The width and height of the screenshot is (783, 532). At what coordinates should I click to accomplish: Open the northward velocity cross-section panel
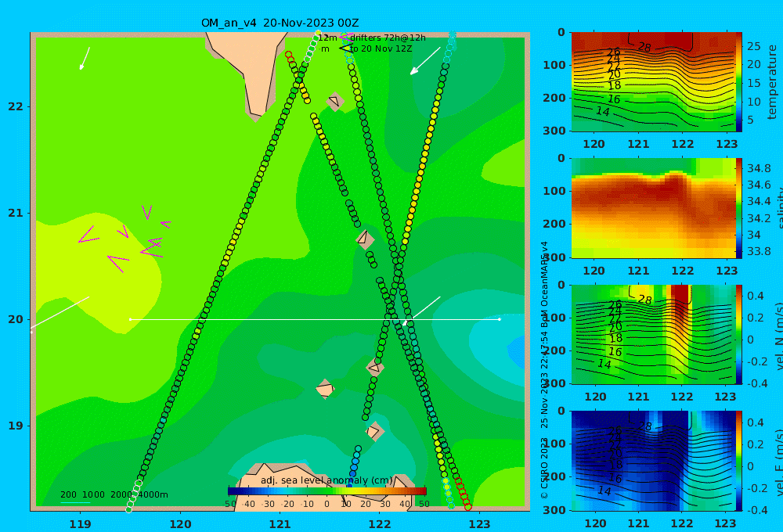(653, 334)
